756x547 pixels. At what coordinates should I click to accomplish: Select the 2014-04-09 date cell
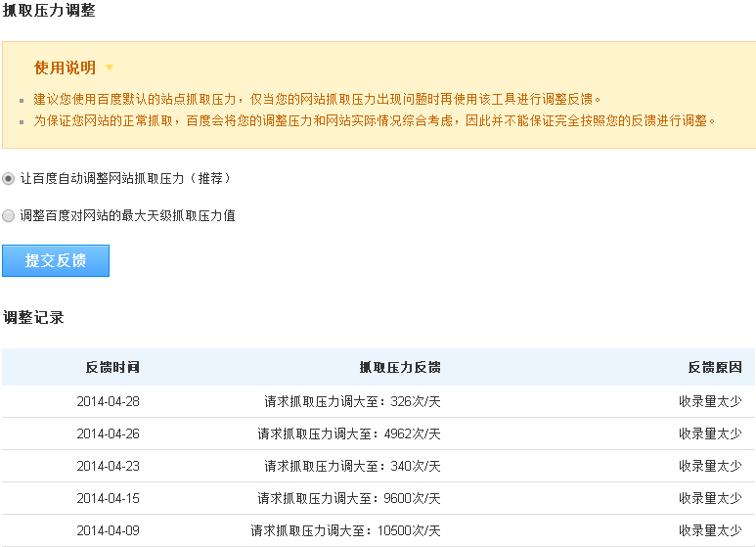click(108, 530)
